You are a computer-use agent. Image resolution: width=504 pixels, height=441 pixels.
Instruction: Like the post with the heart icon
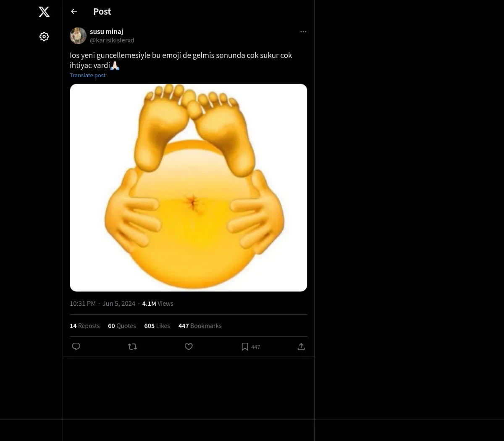[x=189, y=346]
